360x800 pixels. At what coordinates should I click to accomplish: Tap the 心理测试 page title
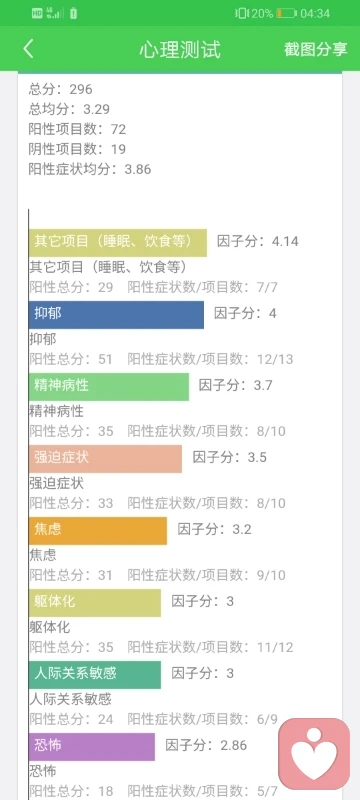tap(180, 49)
